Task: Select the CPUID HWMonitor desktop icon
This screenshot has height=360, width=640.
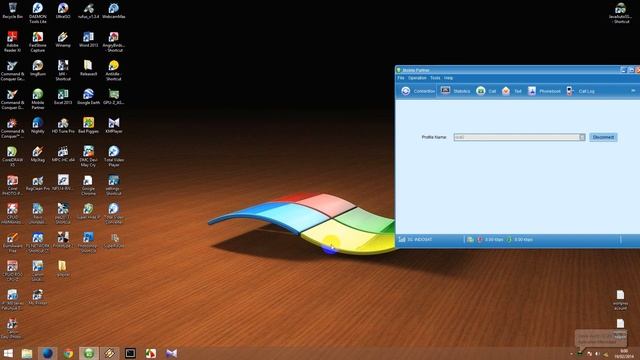Action: coord(12,213)
